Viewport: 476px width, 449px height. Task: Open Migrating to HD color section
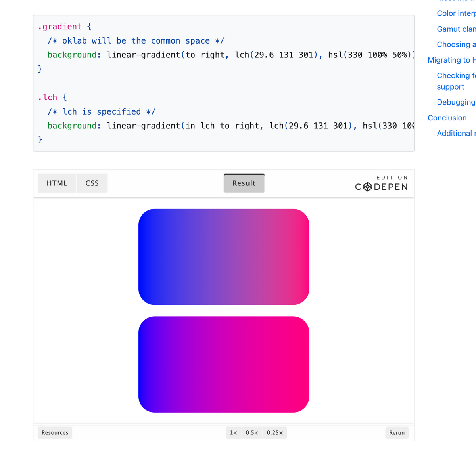(x=452, y=60)
